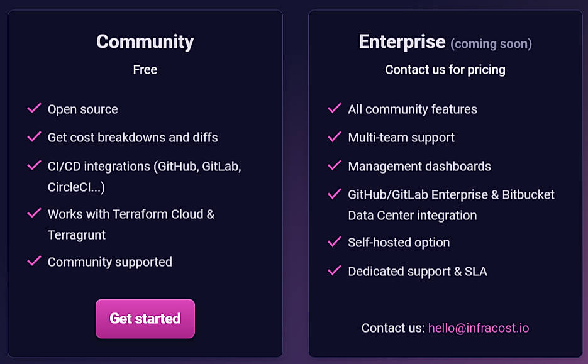Click checkmark next to Get cost breakdowns

click(34, 136)
